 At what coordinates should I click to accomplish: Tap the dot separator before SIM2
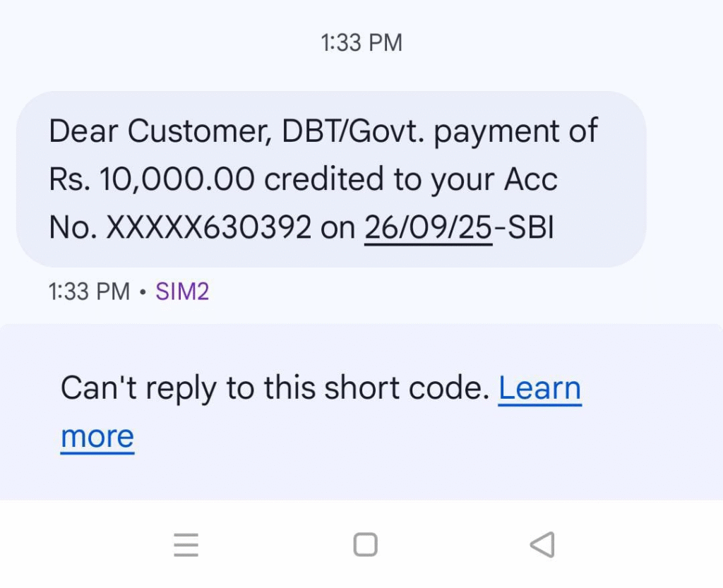[143, 292]
